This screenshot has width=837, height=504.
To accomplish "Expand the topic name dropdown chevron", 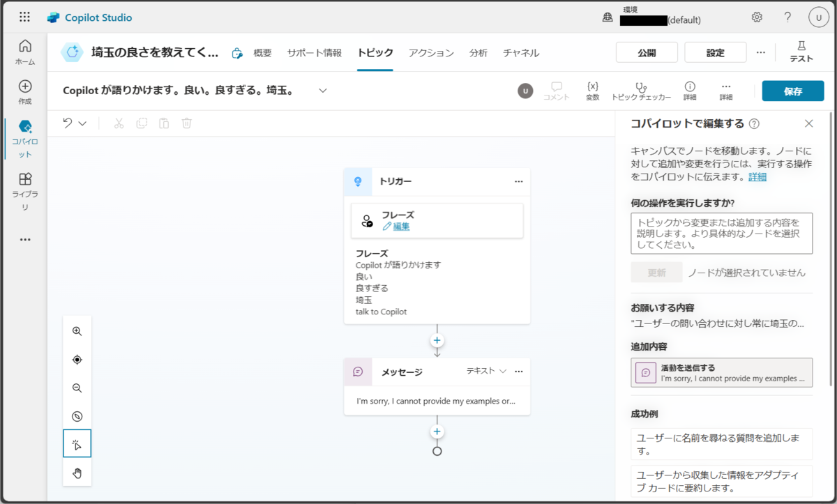I will pyautogui.click(x=323, y=91).
